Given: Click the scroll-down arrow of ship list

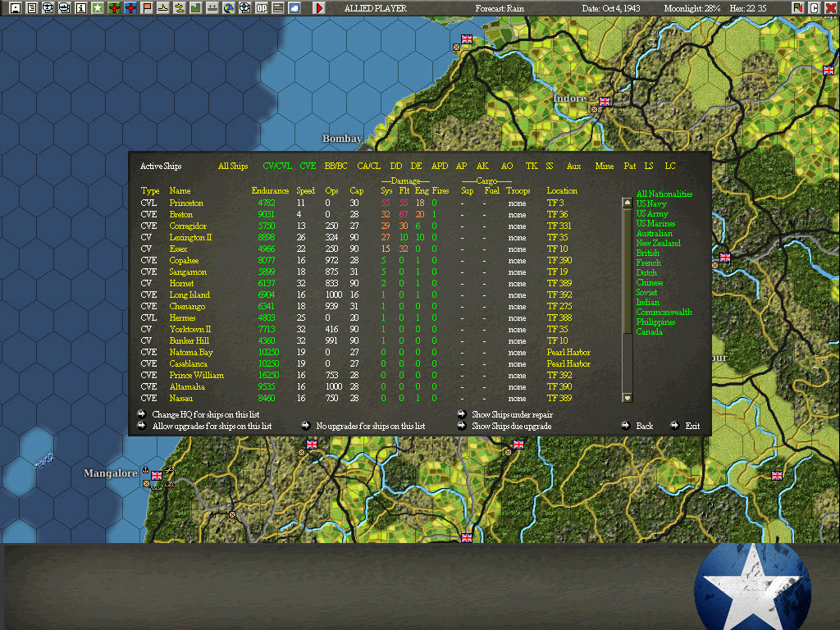Looking at the screenshot, I should (x=628, y=398).
